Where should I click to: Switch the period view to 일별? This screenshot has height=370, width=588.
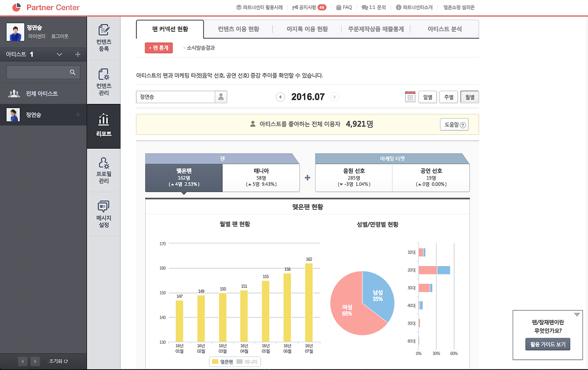428,97
